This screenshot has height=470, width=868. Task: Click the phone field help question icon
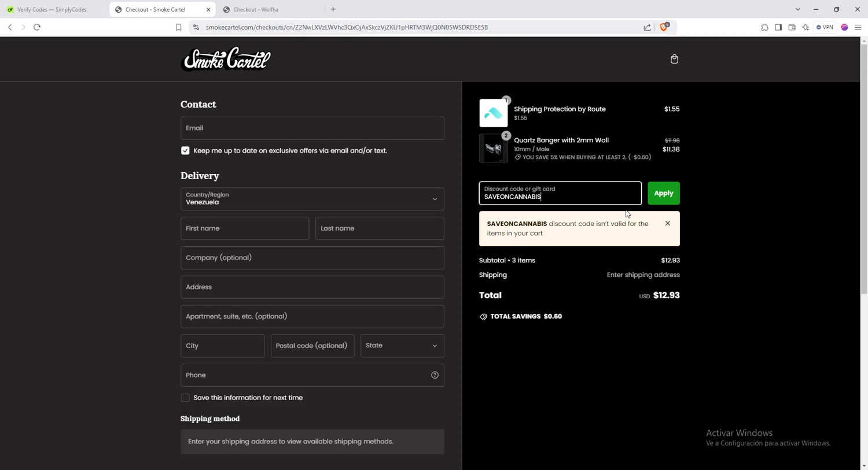pyautogui.click(x=435, y=375)
